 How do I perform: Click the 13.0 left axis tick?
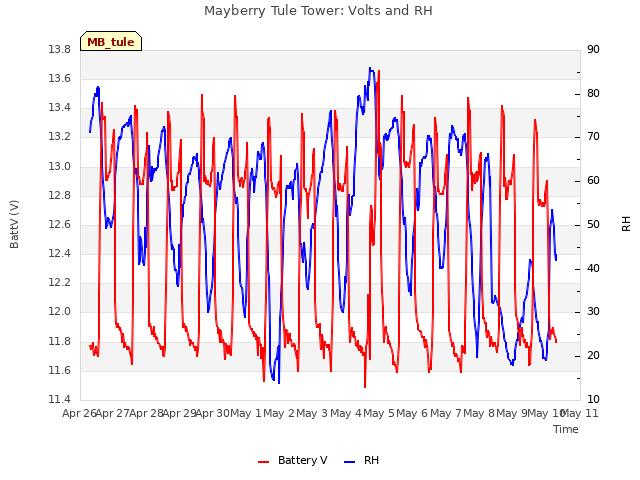[x=59, y=167]
